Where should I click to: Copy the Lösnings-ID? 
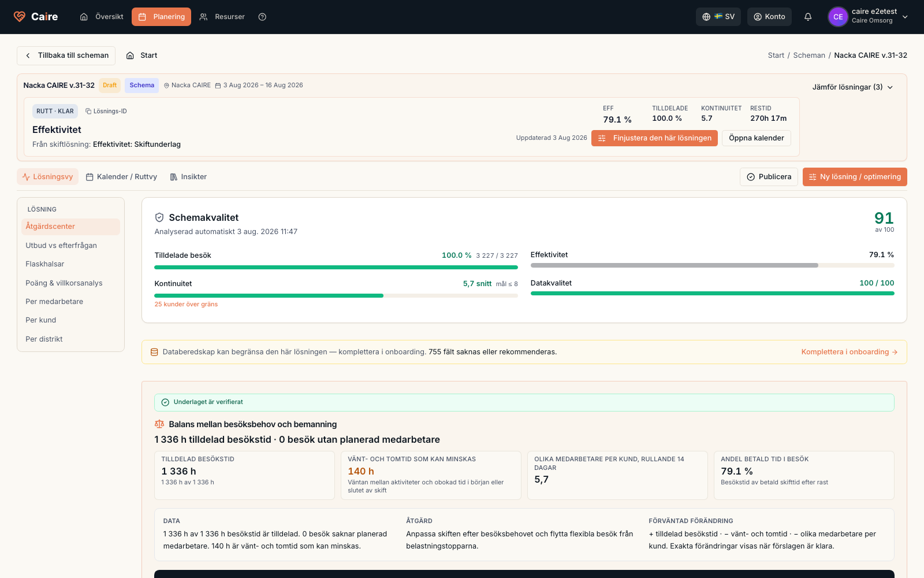106,112
